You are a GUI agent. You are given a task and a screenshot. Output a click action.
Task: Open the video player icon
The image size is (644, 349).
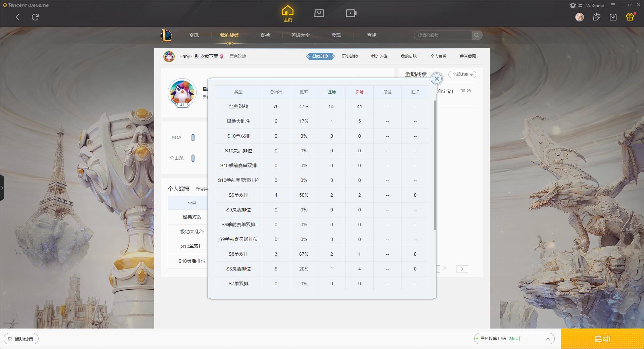351,13
